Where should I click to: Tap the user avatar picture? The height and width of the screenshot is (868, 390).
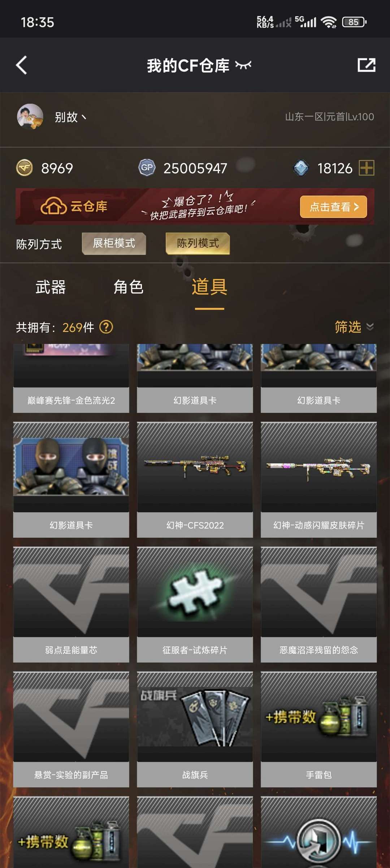click(30, 117)
